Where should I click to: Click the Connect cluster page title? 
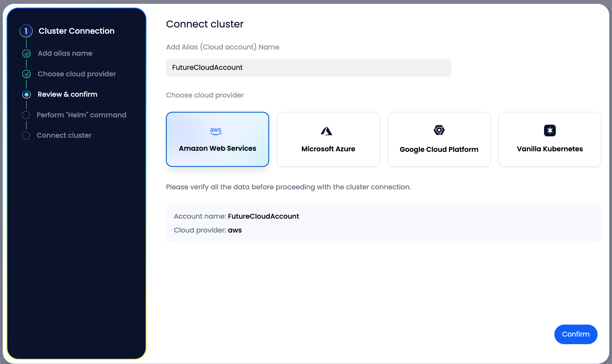205,24
